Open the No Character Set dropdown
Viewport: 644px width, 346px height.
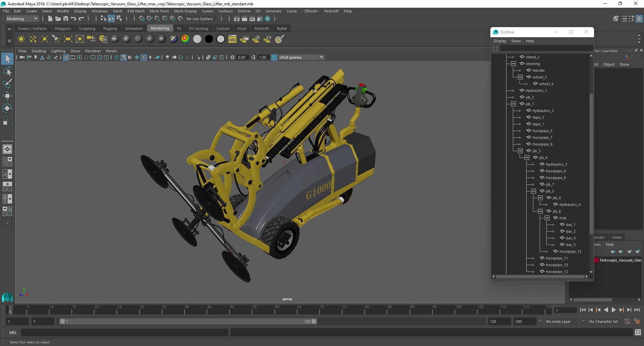point(604,322)
